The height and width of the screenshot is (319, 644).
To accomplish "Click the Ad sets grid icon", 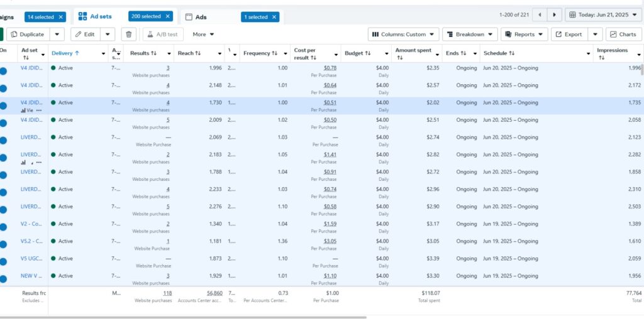I will coord(82,16).
